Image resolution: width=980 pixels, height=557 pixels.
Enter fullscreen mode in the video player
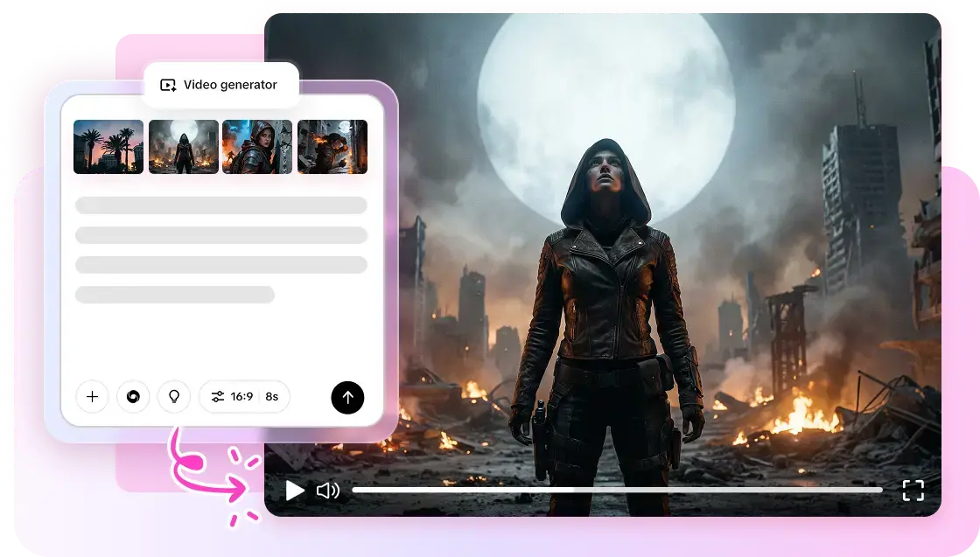click(913, 491)
